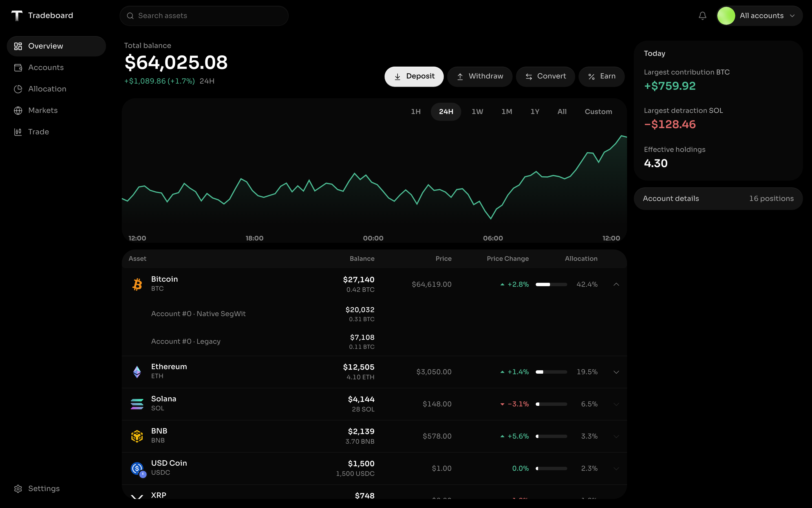Click the Earn button
The width and height of the screenshot is (812, 508).
pyautogui.click(x=601, y=76)
